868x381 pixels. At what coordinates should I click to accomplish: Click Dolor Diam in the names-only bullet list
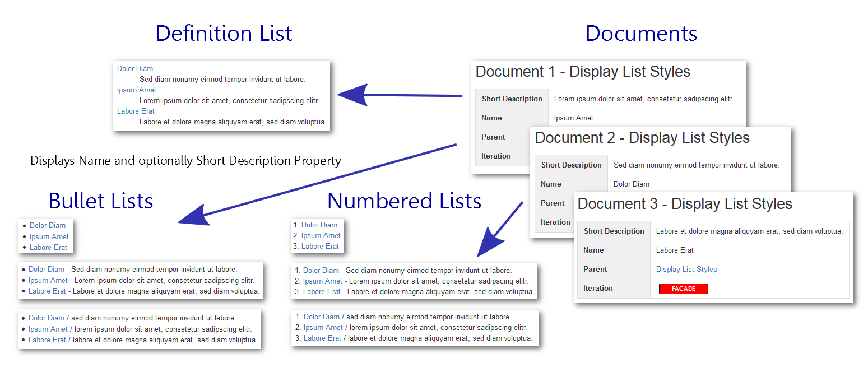pos(48,226)
